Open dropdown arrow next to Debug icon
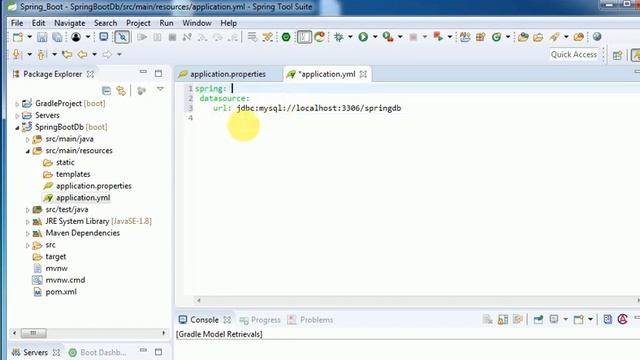The height and width of the screenshot is (360, 640). tap(350, 37)
